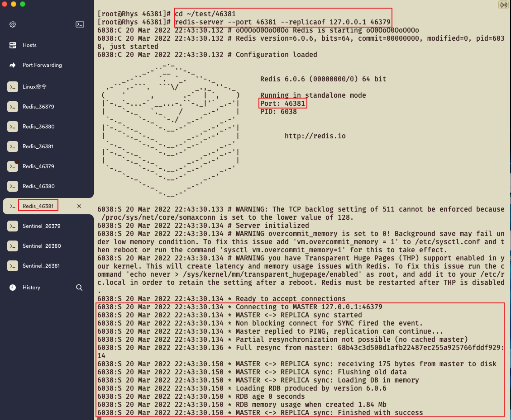This screenshot has width=511, height=420.
Task: Click terminal icon beside Linux命令
Action: tap(13, 87)
